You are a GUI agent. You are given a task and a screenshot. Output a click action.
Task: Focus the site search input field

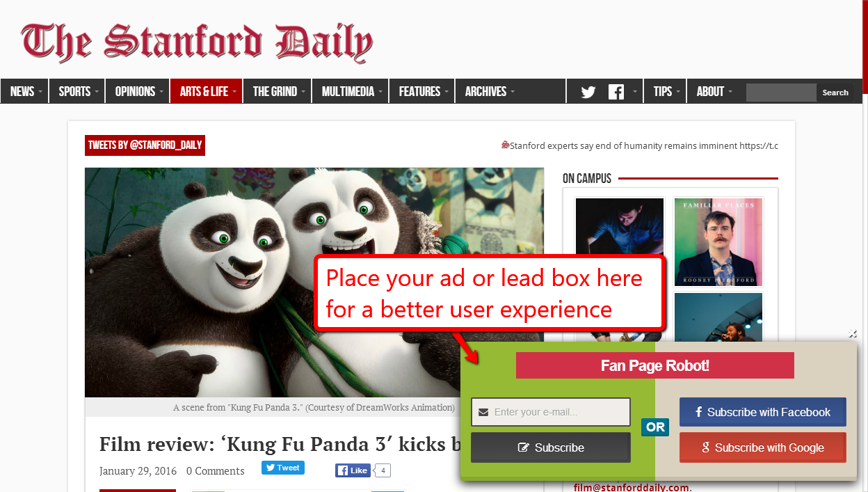[781, 93]
